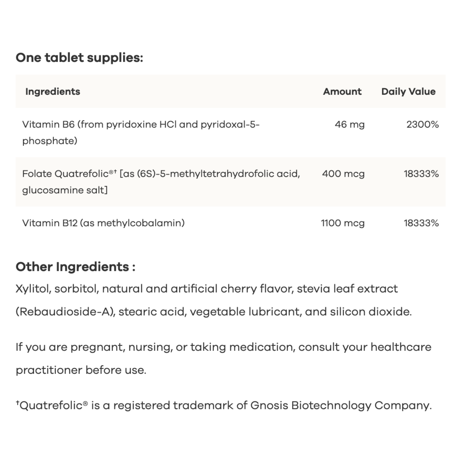The height and width of the screenshot is (476, 476).
Task: Click the Amount column header
Action: [x=342, y=91]
